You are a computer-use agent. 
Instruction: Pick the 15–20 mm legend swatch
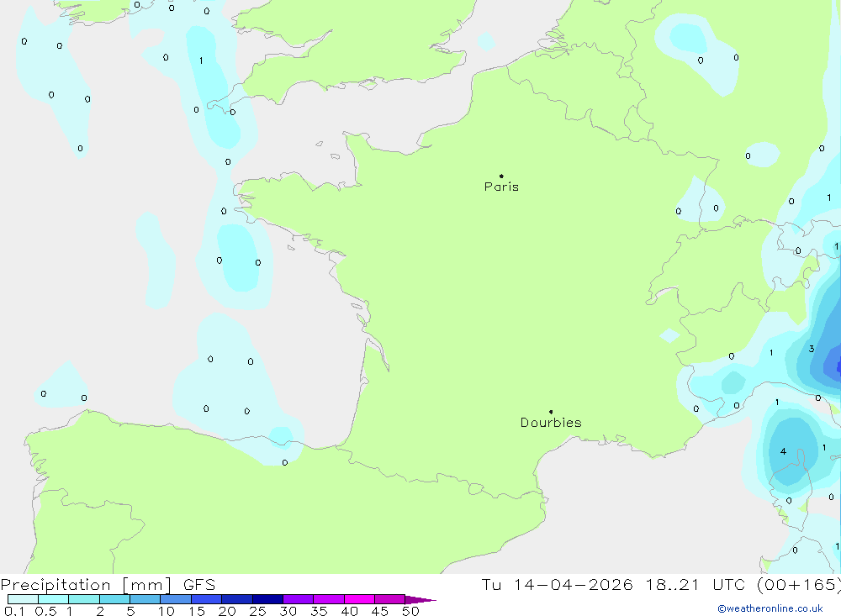pos(207,599)
